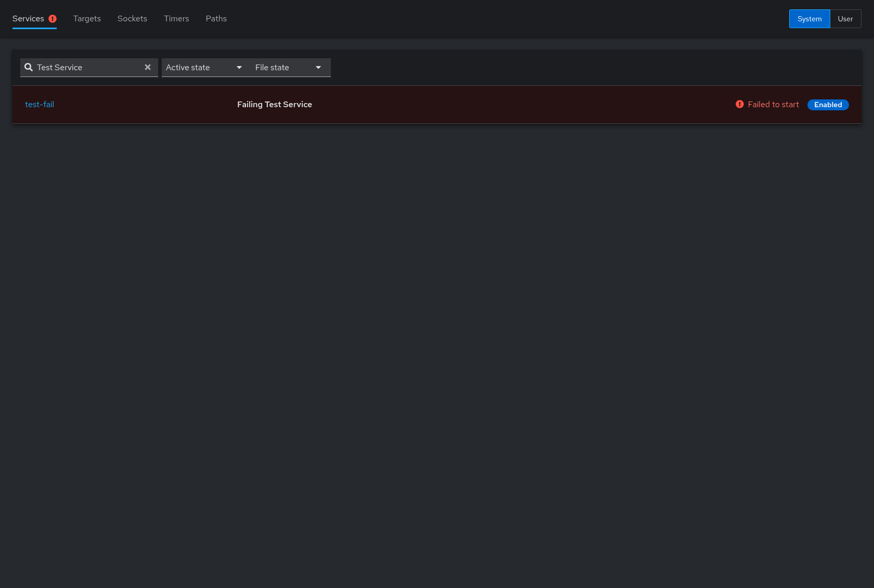Click the Enabled badge on test-fail
The image size is (874, 588).
[828, 105]
